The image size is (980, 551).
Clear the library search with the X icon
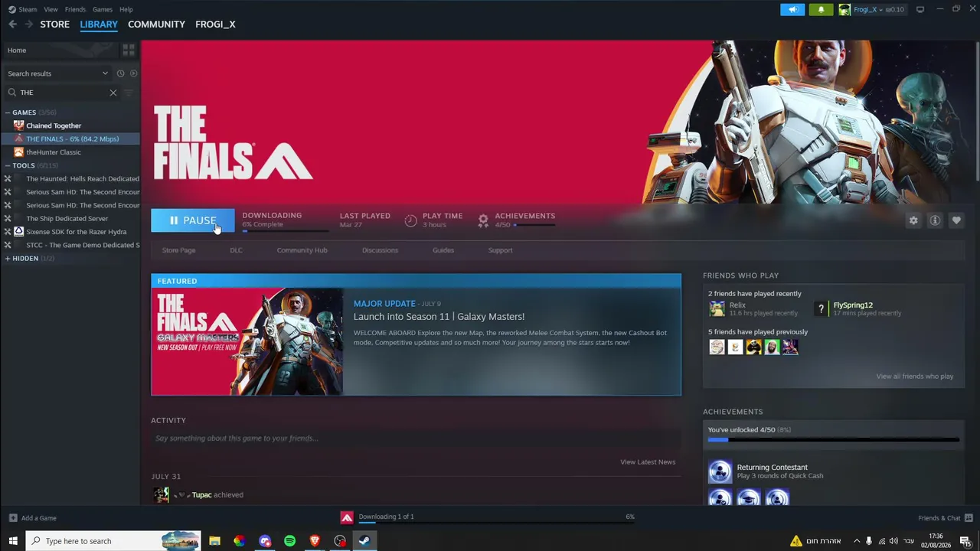[x=113, y=93]
